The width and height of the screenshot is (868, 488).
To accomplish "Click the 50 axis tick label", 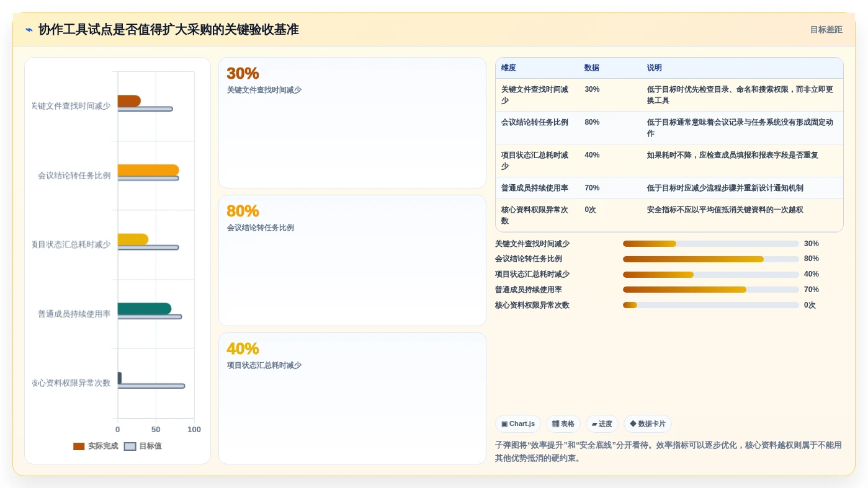I will 156,430.
